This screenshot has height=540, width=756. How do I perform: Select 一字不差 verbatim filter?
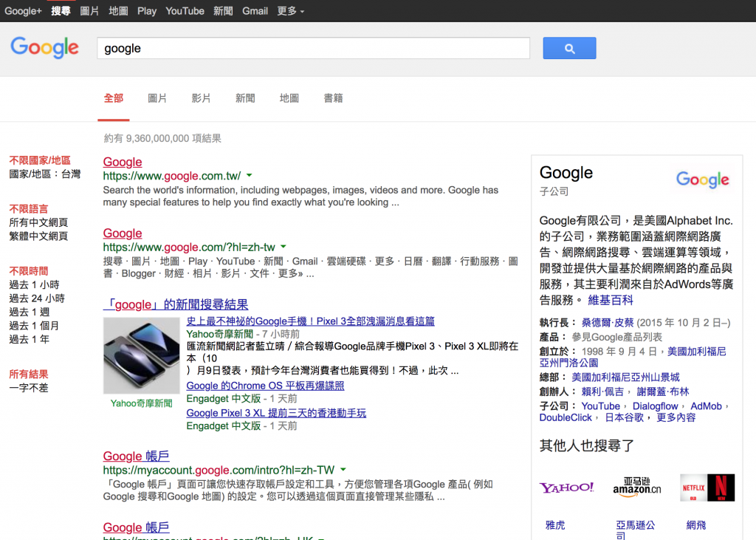[29, 388]
